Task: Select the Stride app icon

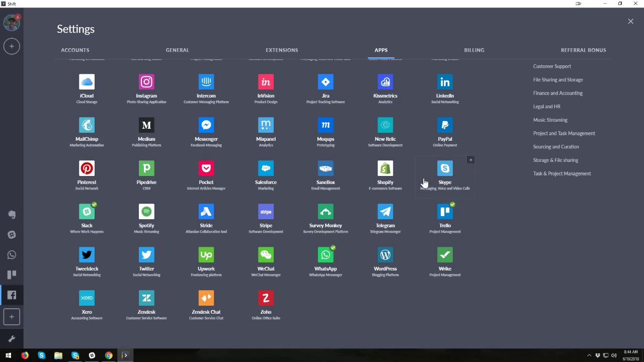Action: (x=206, y=212)
